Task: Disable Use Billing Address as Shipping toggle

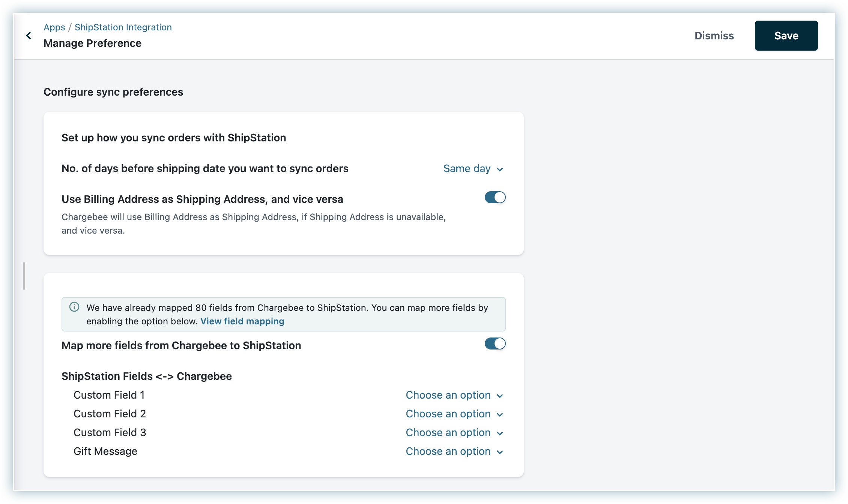Action: coord(495,197)
